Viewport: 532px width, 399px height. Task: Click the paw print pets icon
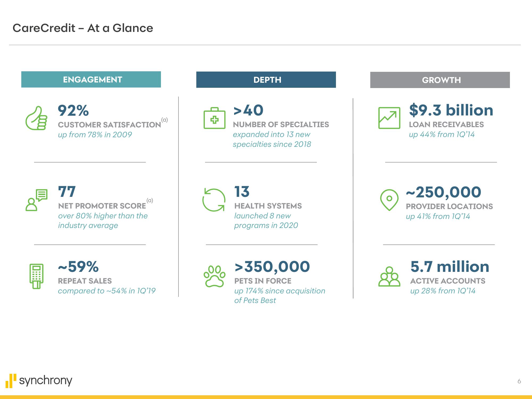point(214,276)
